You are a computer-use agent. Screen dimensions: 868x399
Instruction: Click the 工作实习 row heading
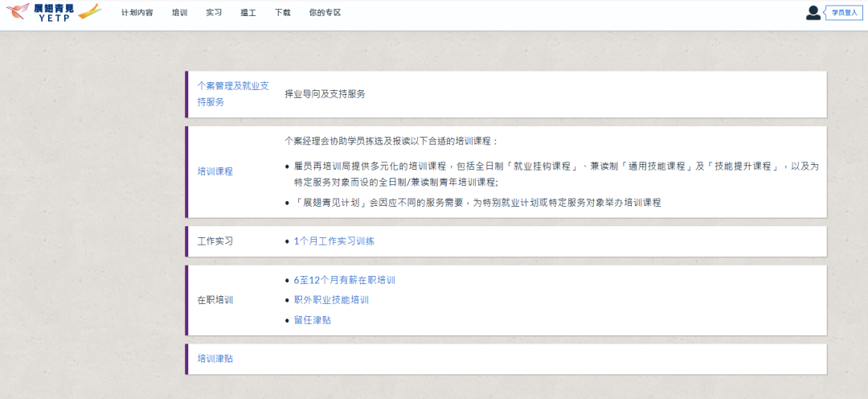click(215, 241)
